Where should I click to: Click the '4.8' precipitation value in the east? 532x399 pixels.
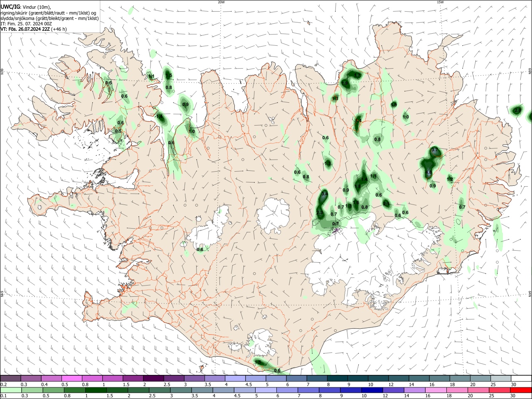click(429, 172)
